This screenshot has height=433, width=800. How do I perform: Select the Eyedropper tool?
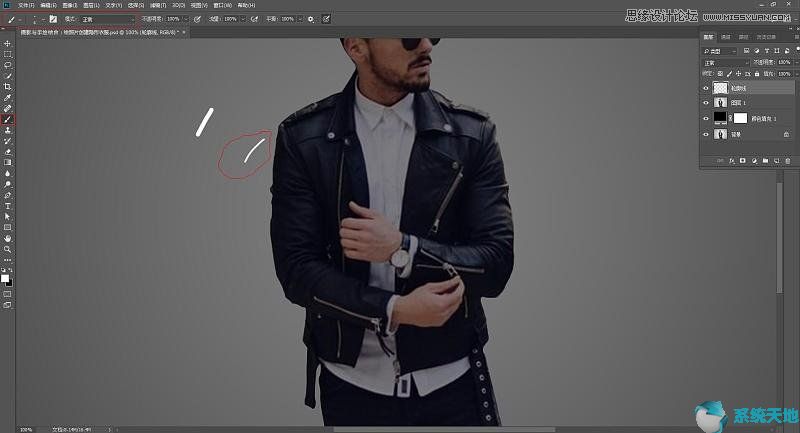[x=7, y=97]
